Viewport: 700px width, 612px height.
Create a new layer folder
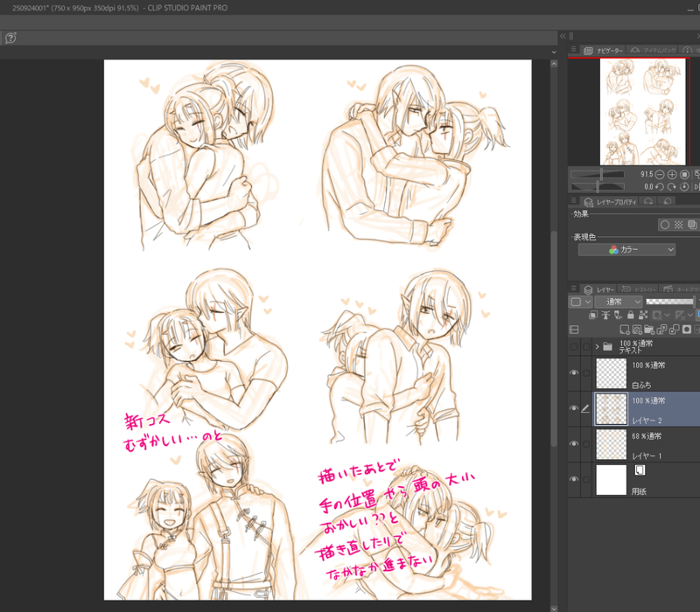point(649,330)
